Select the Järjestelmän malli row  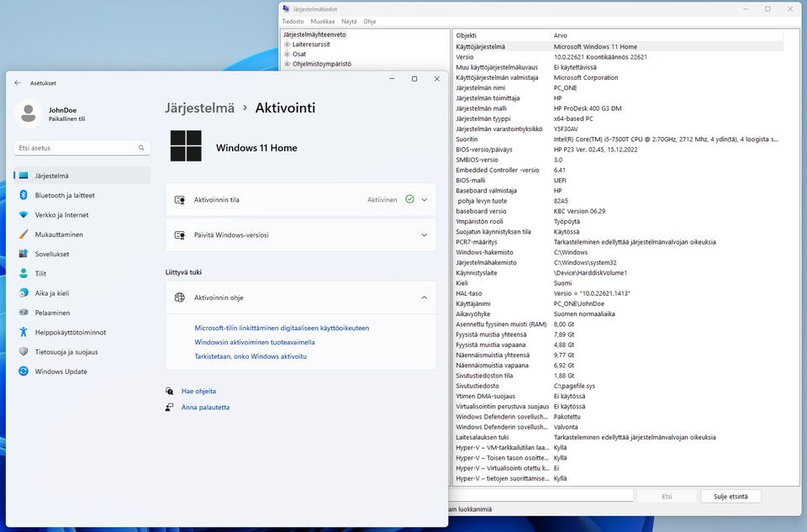618,108
